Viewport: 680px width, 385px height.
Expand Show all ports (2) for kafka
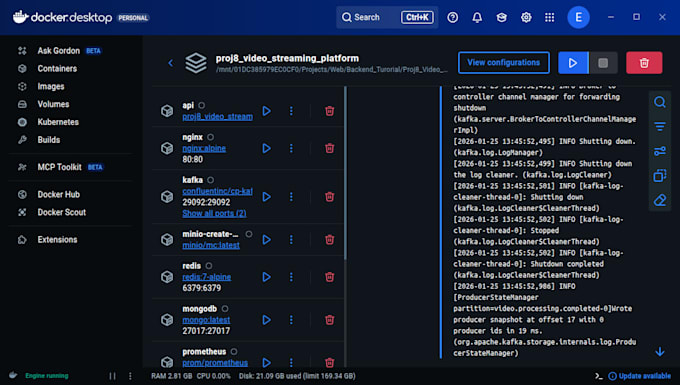(x=214, y=213)
